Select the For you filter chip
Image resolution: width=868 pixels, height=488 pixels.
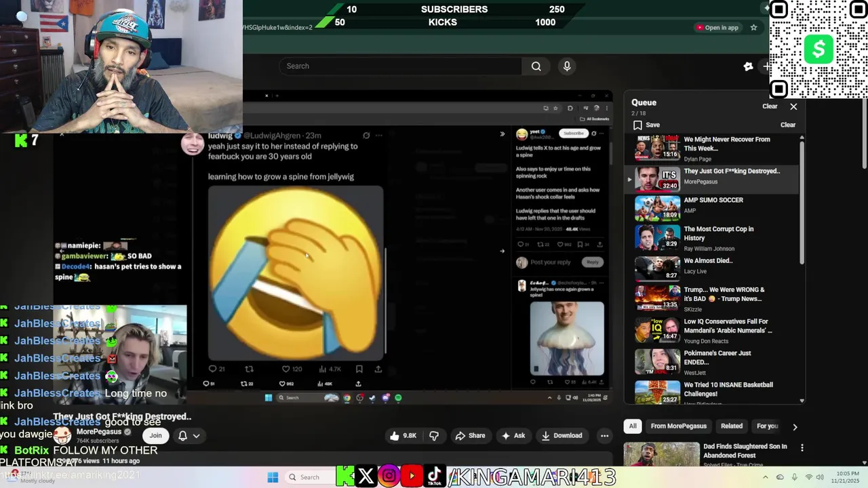[767, 426]
